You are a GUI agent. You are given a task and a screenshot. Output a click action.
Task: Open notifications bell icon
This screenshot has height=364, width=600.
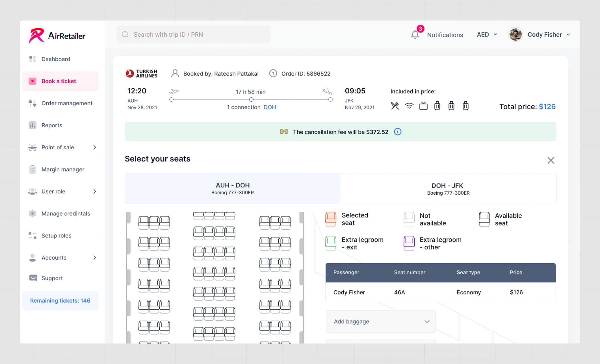point(415,34)
